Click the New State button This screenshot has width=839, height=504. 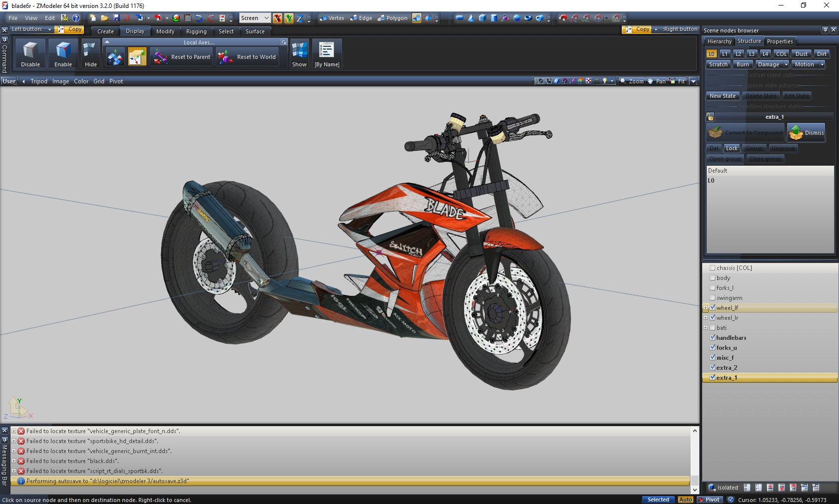pyautogui.click(x=722, y=96)
